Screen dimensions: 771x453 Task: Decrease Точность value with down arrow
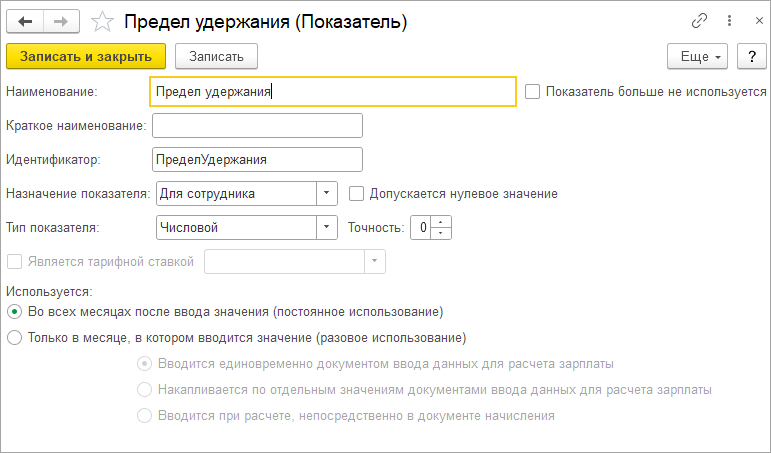coord(441,233)
